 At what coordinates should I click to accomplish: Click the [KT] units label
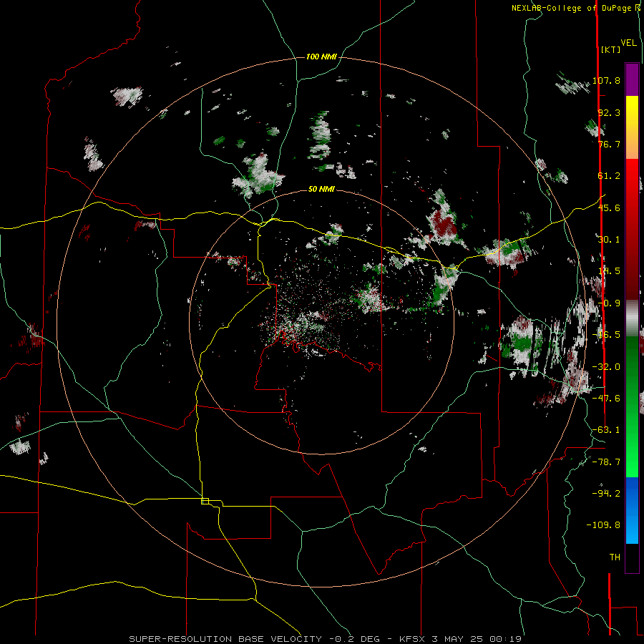pyautogui.click(x=611, y=49)
